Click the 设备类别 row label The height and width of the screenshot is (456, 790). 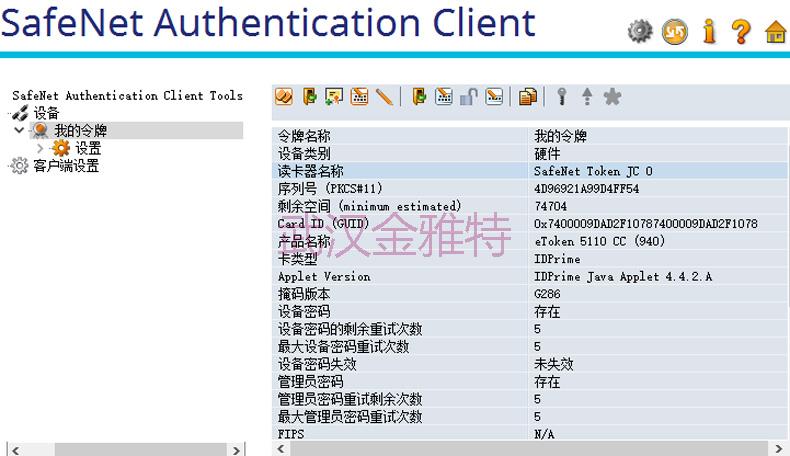[304, 154]
